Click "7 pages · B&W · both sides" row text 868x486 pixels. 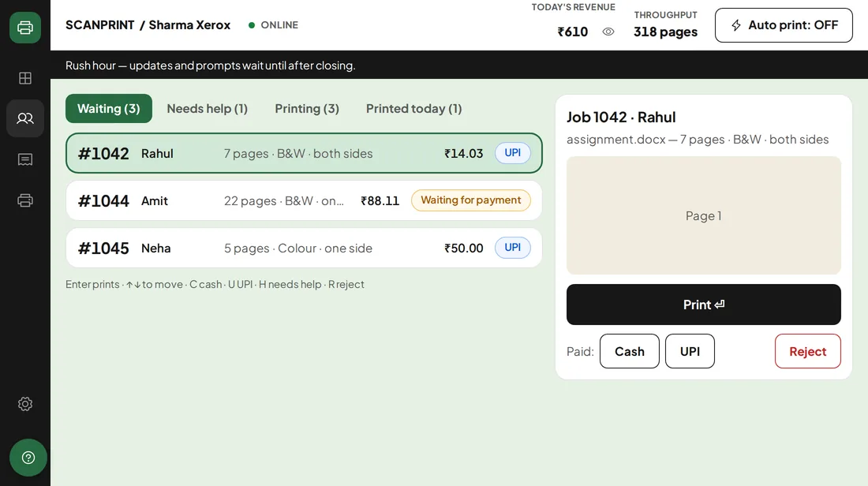[x=297, y=153]
